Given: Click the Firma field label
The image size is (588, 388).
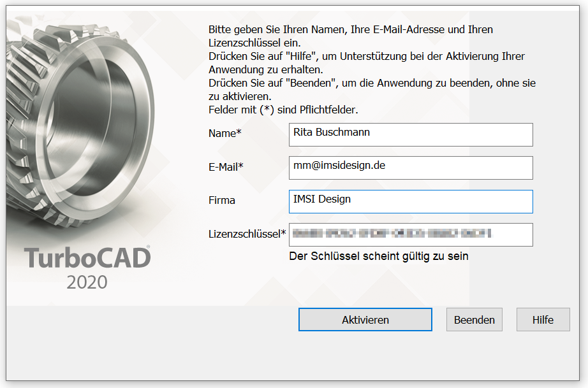Looking at the screenshot, I should pyautogui.click(x=222, y=200).
